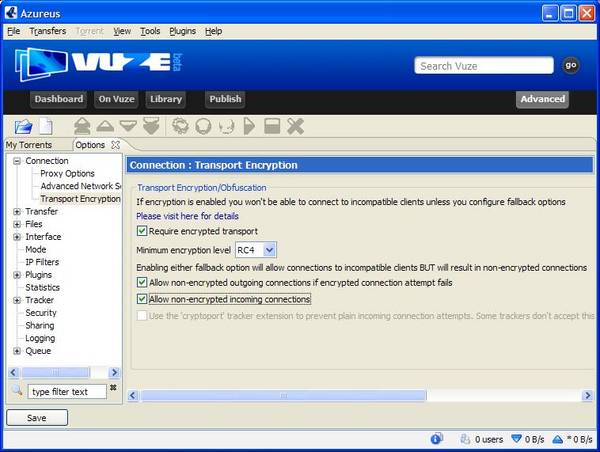Click the users icon in status bar
The height and width of the screenshot is (452, 600).
(465, 439)
